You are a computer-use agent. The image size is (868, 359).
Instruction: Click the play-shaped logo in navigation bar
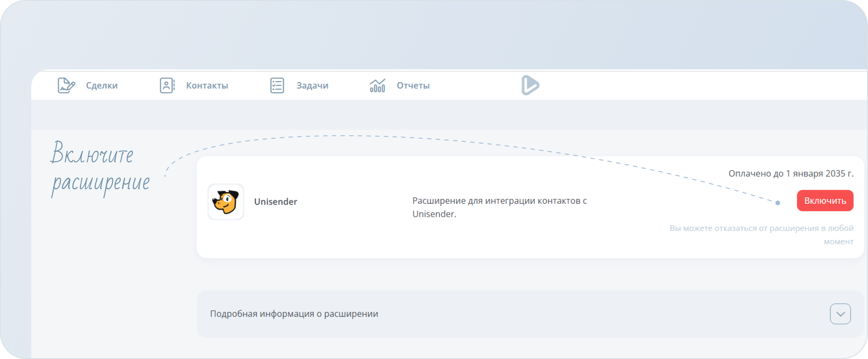[530, 85]
